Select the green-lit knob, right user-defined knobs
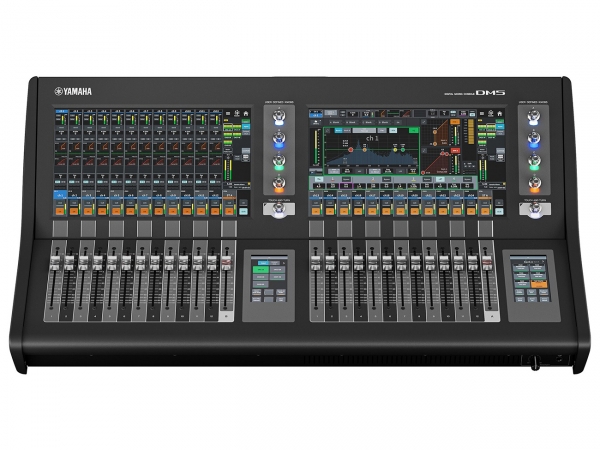 tap(534, 161)
